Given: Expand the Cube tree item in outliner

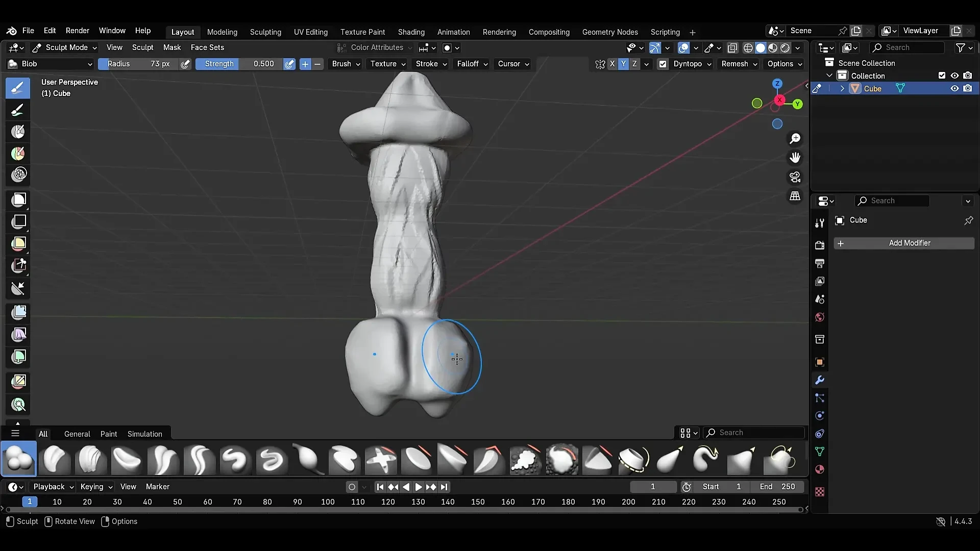Looking at the screenshot, I should coord(842,88).
